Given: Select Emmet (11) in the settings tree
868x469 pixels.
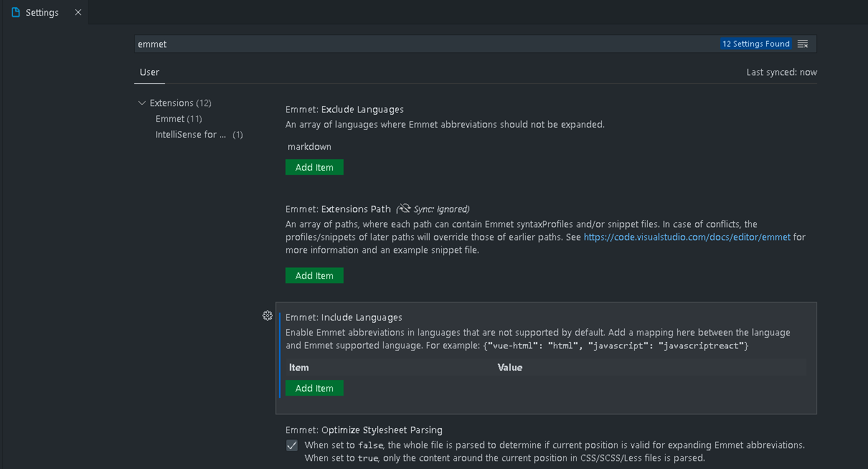Looking at the screenshot, I should (179, 119).
